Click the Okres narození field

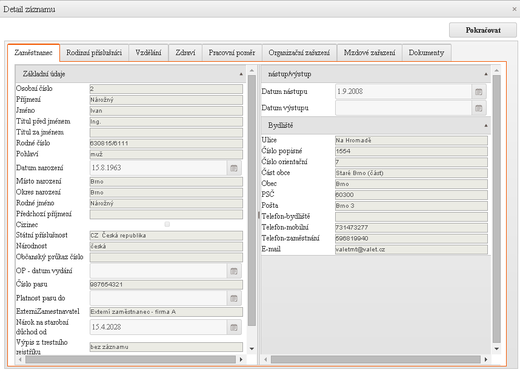click(x=166, y=193)
